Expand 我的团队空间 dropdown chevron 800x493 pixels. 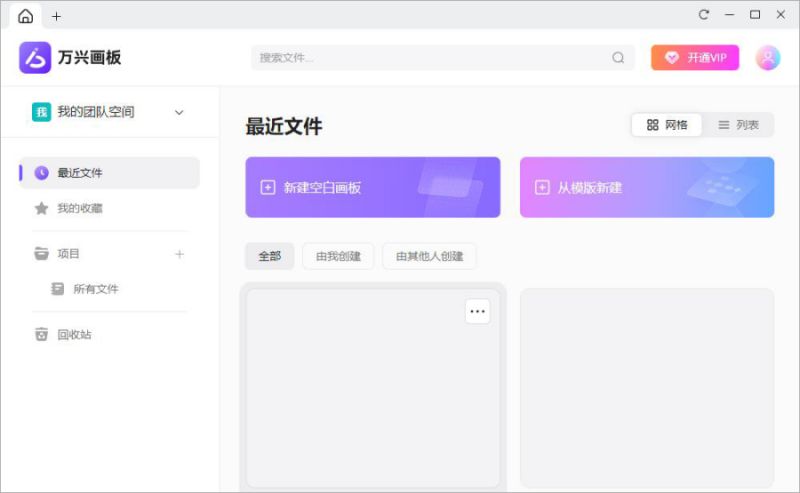tap(179, 112)
